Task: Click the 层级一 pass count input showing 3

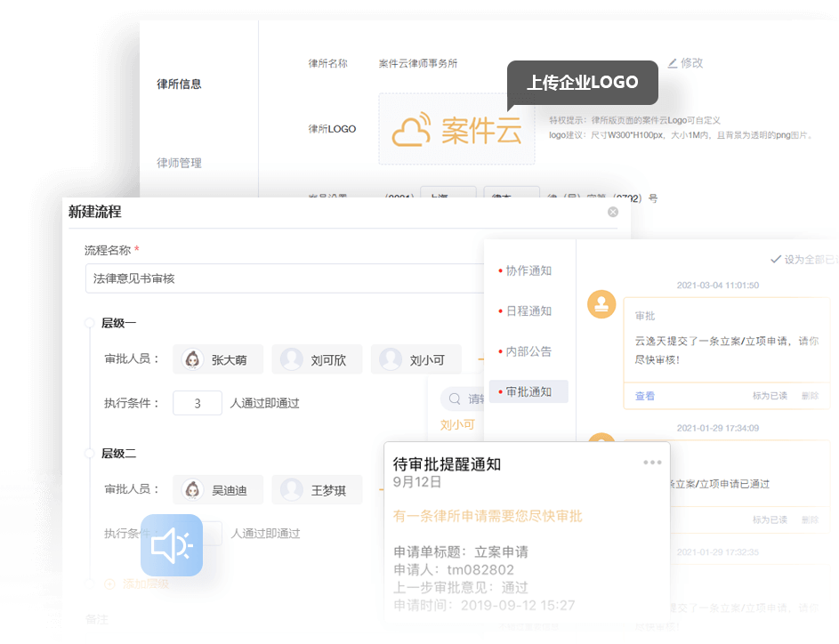Action: coord(197,403)
